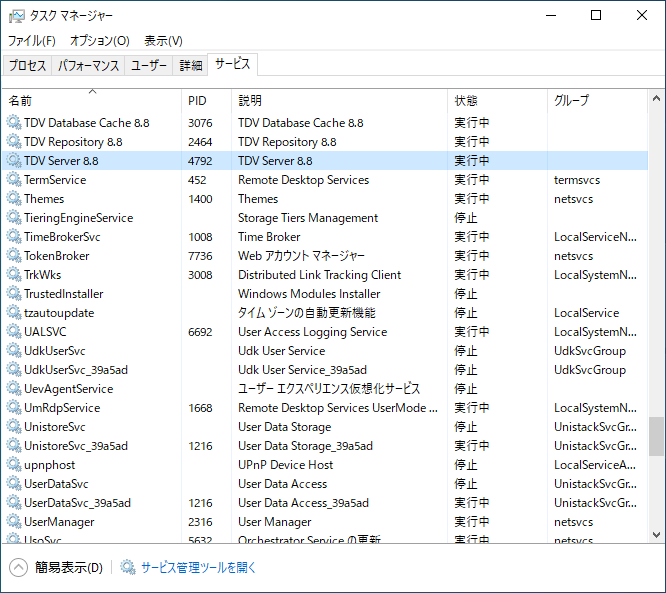This screenshot has height=593, width=666.
Task: Click the gear icon beside Themes service
Action: 14,199
